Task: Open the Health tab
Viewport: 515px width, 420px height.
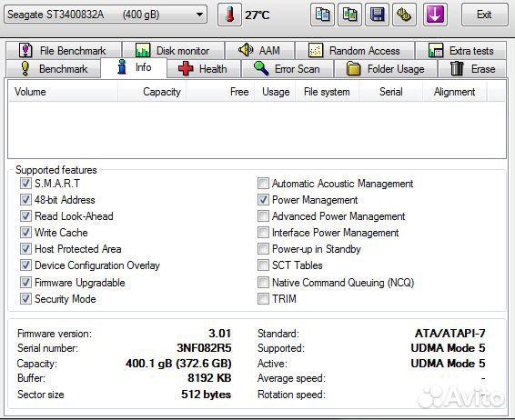Action: (204, 69)
